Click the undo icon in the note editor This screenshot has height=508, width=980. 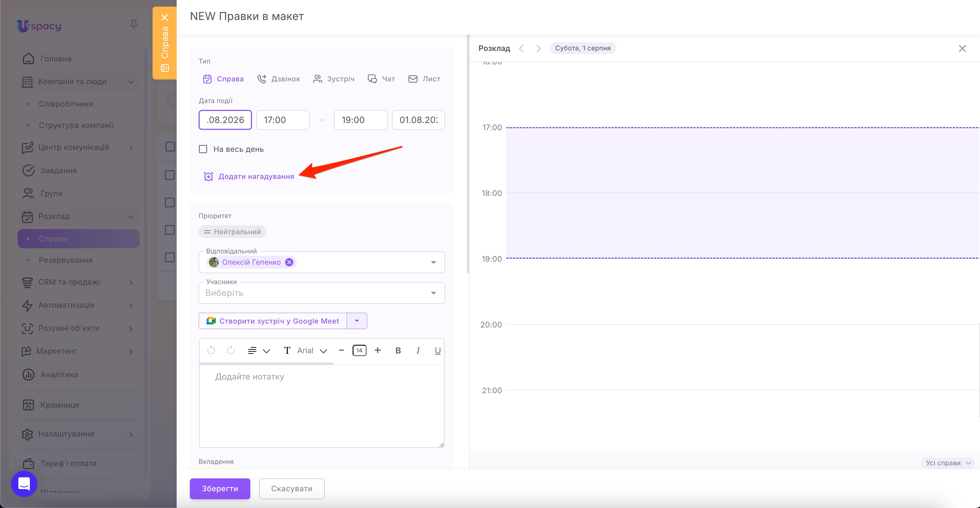(211, 350)
